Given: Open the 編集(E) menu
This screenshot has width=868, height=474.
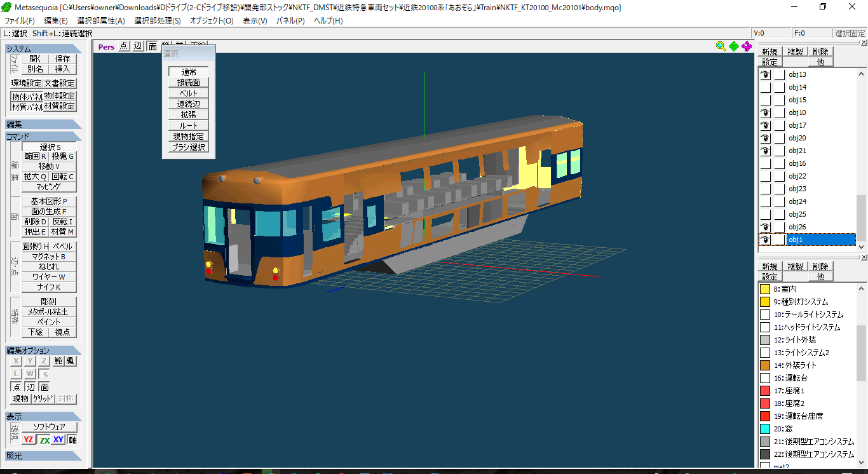Looking at the screenshot, I should point(56,21).
